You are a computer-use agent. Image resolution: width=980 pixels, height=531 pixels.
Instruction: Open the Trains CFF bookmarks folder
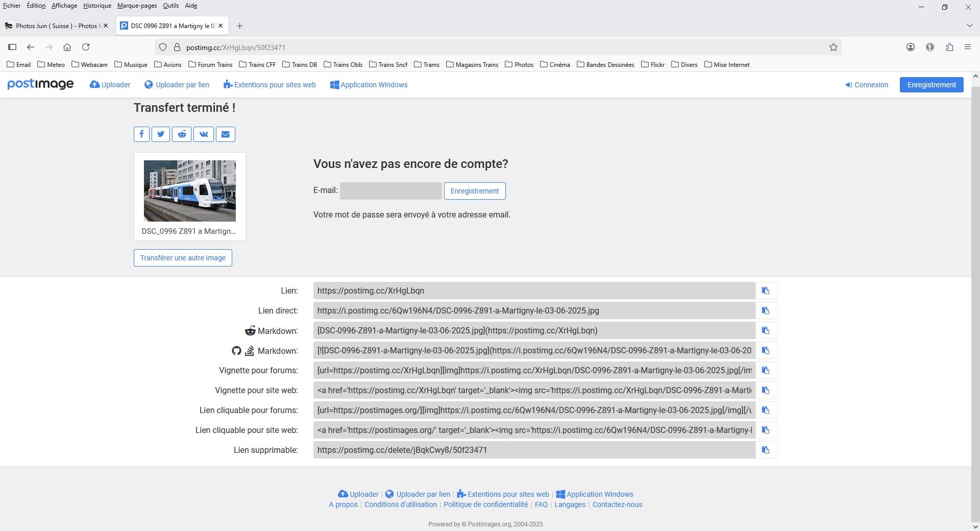click(x=258, y=64)
